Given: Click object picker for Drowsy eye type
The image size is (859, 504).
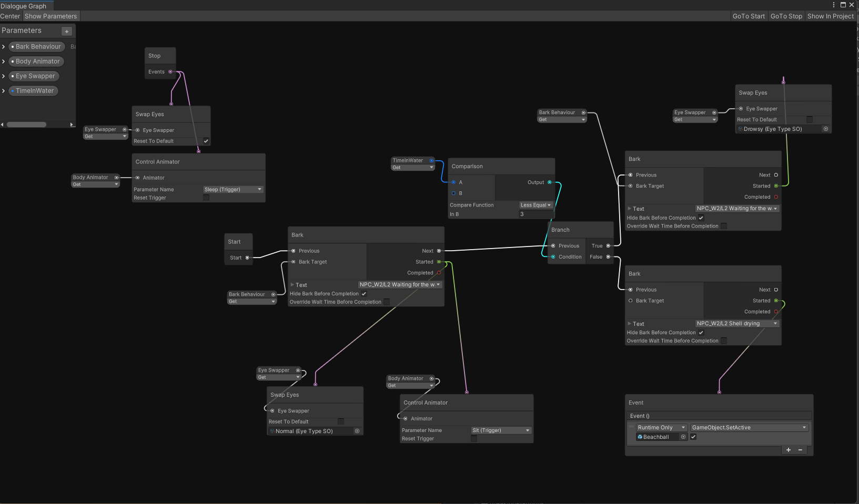Looking at the screenshot, I should coord(825,129).
